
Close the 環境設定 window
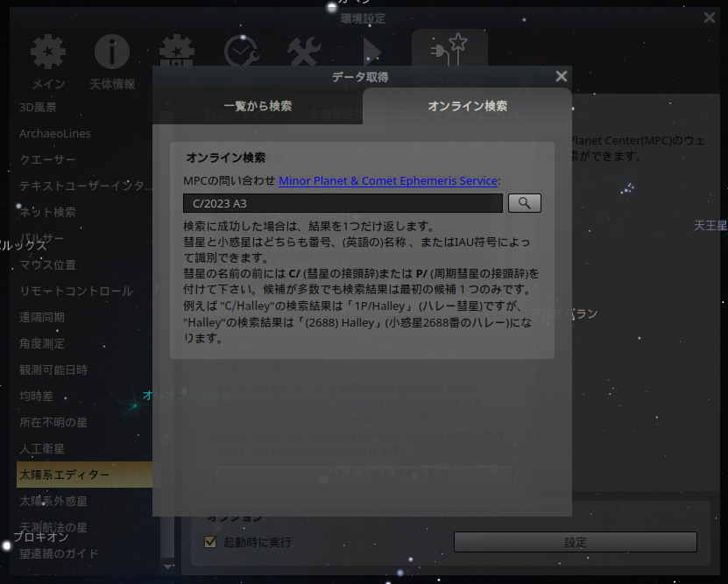(x=709, y=18)
